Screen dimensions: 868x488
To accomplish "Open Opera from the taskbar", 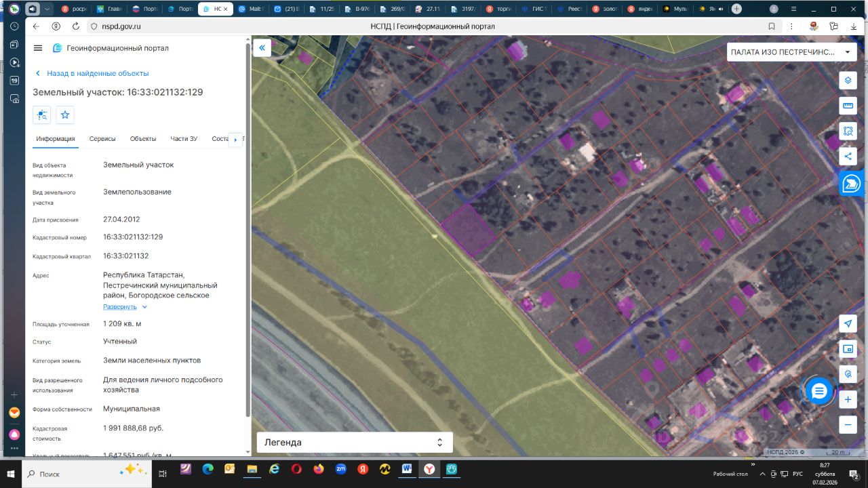I will click(x=296, y=469).
